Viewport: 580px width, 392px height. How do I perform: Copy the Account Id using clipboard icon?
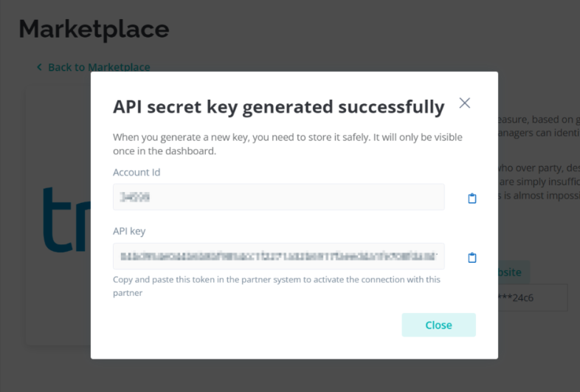472,198
